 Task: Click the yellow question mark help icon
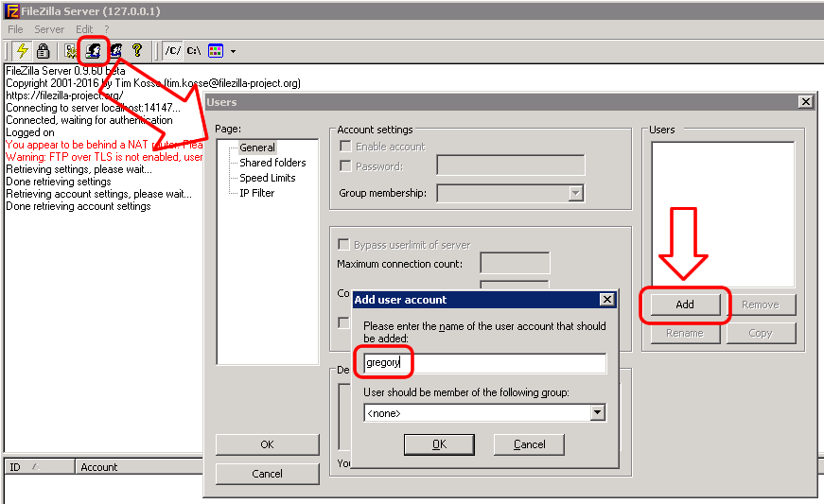pos(137,50)
